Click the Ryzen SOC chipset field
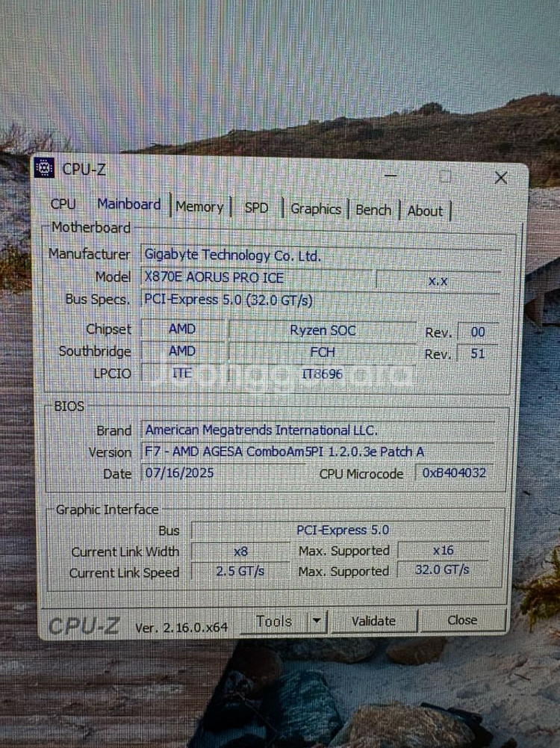Viewport: 560px width, 748px height. click(x=323, y=330)
